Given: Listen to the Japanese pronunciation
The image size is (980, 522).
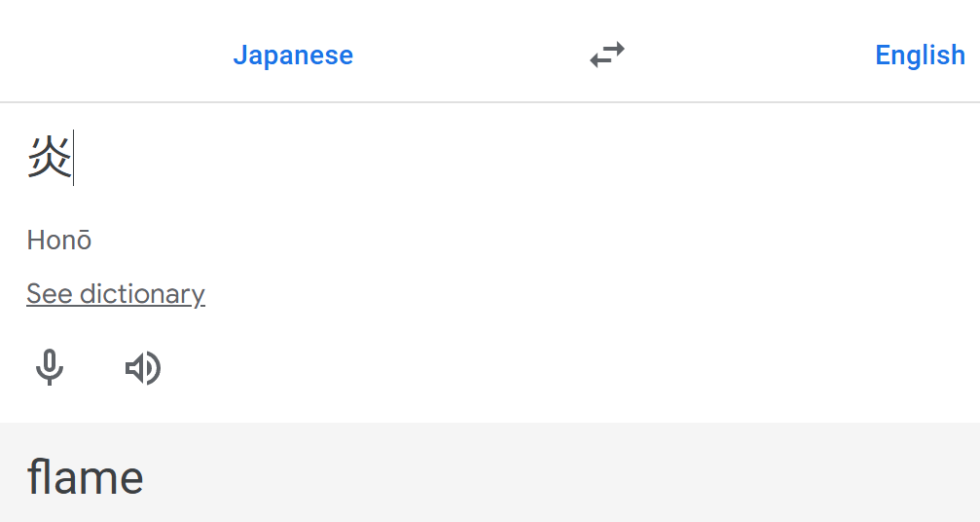Looking at the screenshot, I should pos(143,368).
